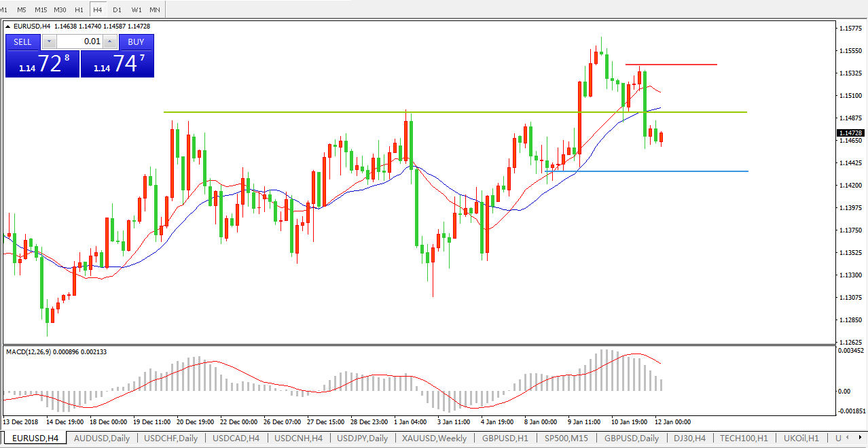Click the SELL button

click(x=22, y=41)
